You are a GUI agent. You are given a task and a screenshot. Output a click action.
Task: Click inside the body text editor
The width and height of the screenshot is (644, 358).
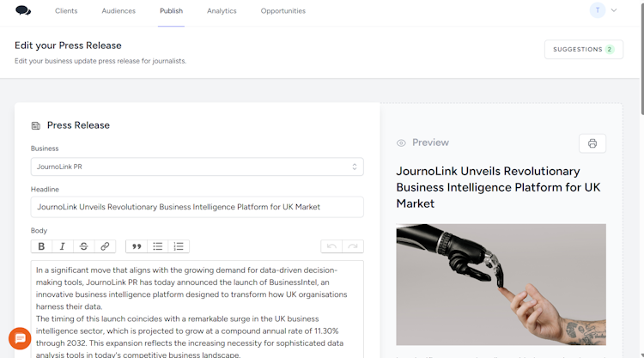(x=197, y=309)
